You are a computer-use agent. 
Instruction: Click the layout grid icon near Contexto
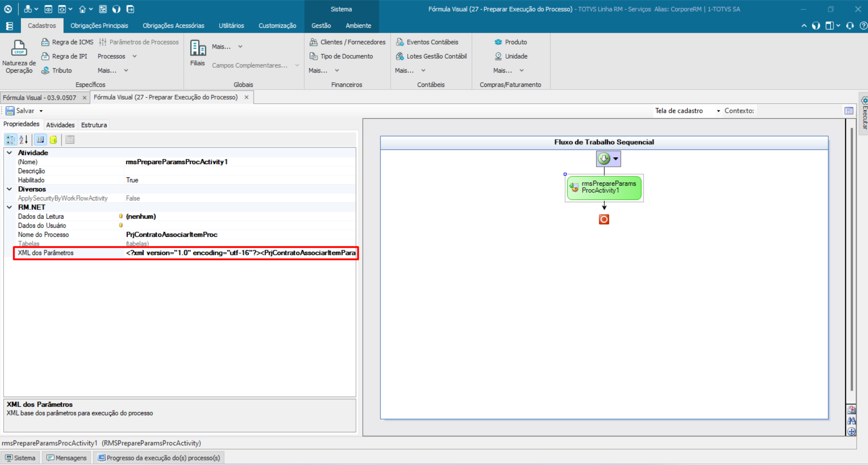(848, 111)
